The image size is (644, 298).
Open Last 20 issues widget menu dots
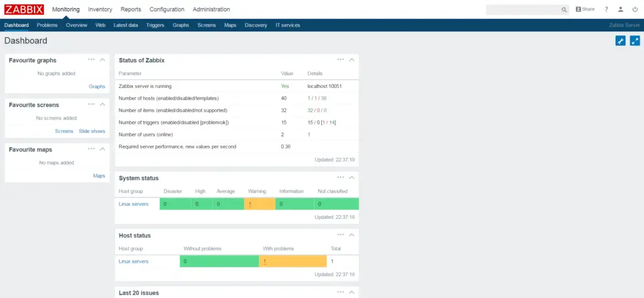click(x=340, y=292)
